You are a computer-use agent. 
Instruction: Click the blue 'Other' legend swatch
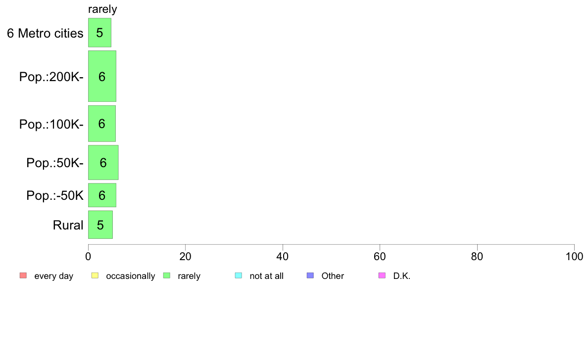[x=310, y=275]
